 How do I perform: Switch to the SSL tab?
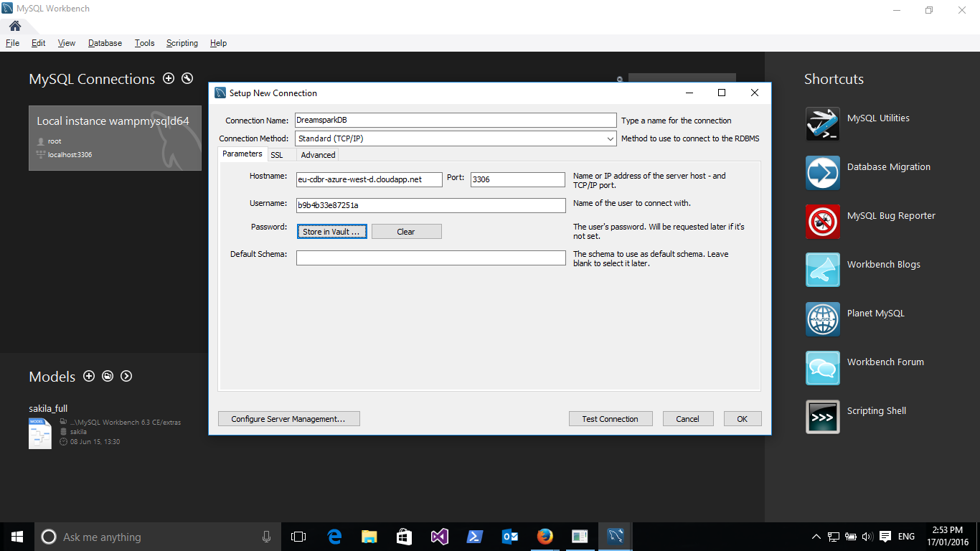pyautogui.click(x=277, y=155)
